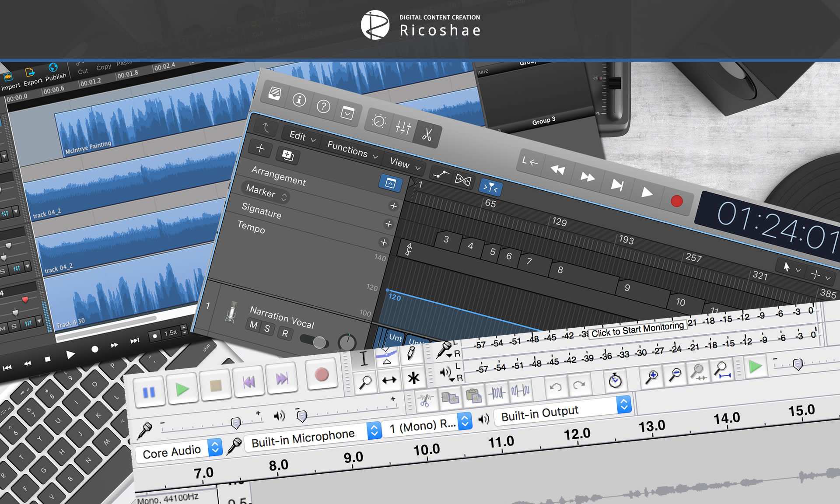
Task: Select the Audacity Selection (I-beam) tool
Action: [x=364, y=359]
